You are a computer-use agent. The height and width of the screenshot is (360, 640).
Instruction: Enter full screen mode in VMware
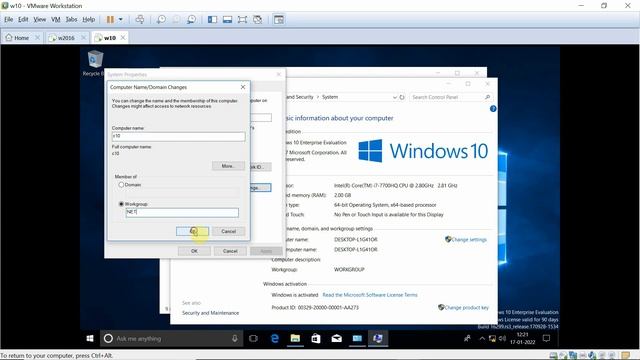coord(242,19)
